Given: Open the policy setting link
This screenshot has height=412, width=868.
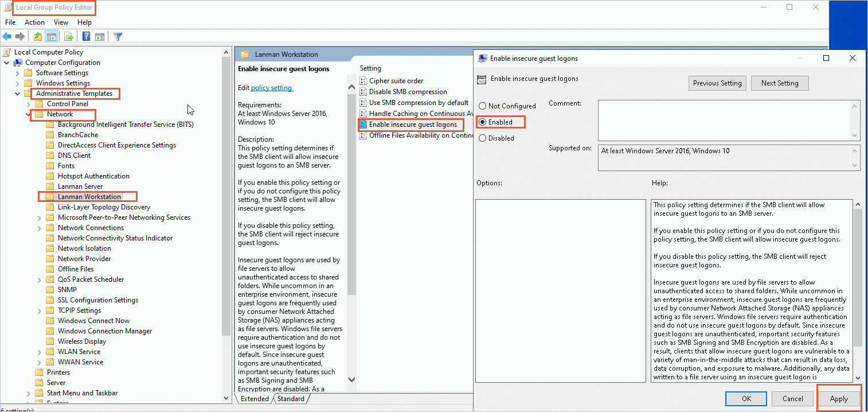Looking at the screenshot, I should tap(272, 88).
